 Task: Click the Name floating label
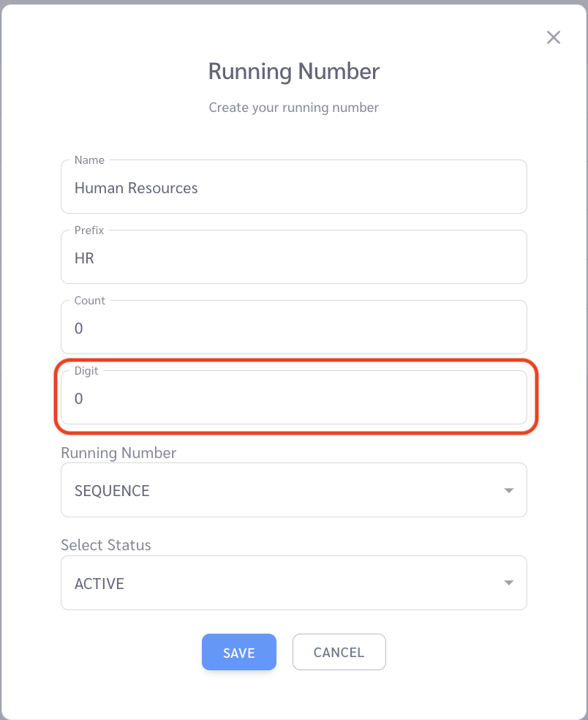89,160
